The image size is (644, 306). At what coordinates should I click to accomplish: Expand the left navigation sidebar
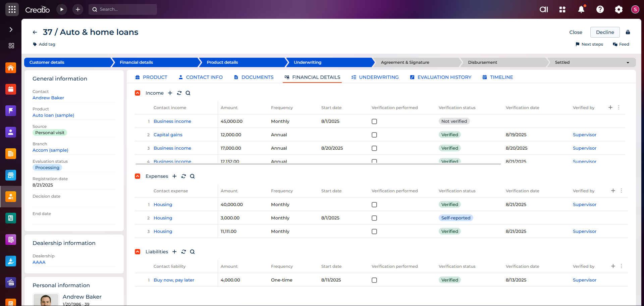tap(11, 30)
